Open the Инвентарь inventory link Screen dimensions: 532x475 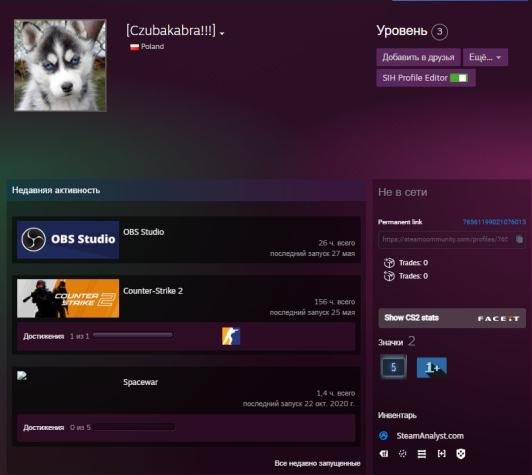(397, 415)
